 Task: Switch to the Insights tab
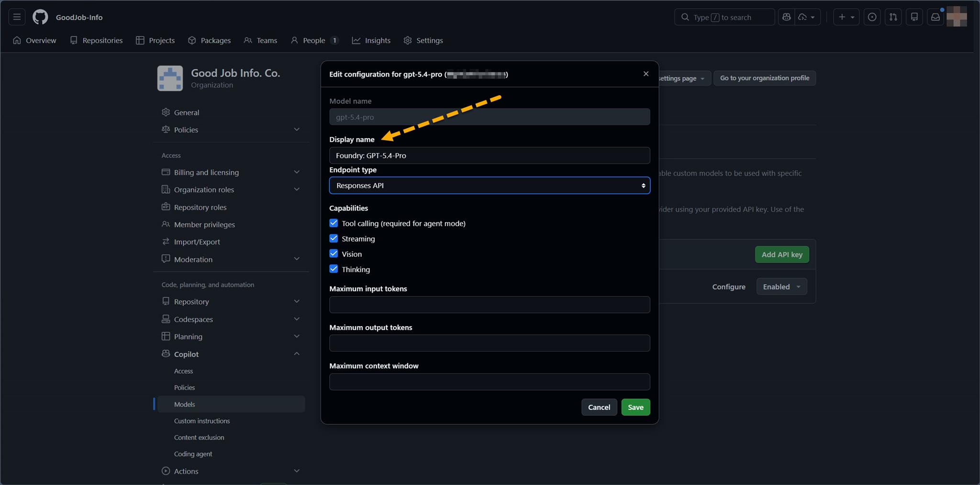click(371, 41)
